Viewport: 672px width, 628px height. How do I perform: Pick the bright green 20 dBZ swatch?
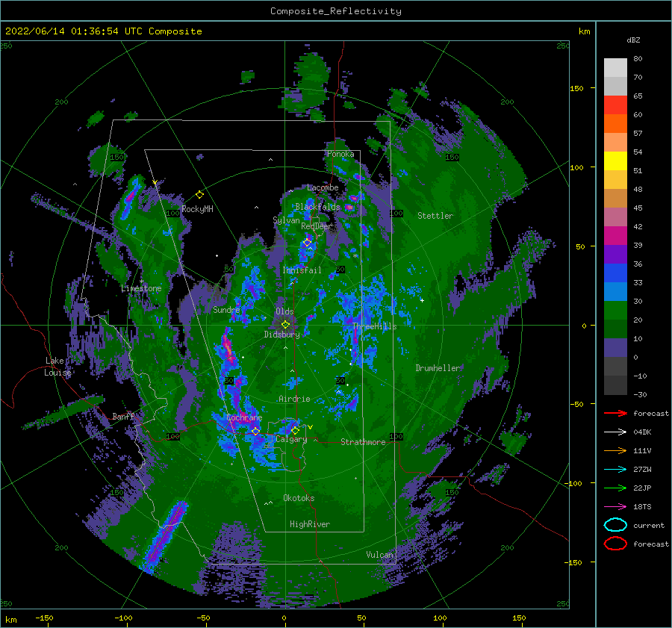tap(615, 311)
